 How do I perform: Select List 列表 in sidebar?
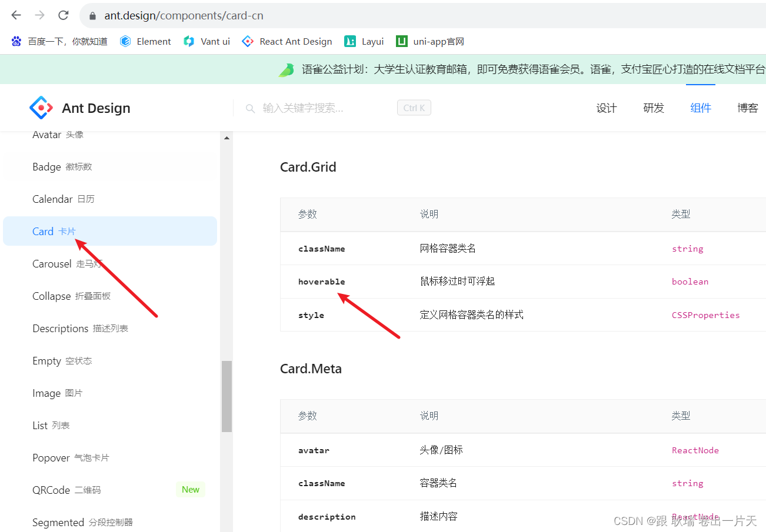click(110, 426)
